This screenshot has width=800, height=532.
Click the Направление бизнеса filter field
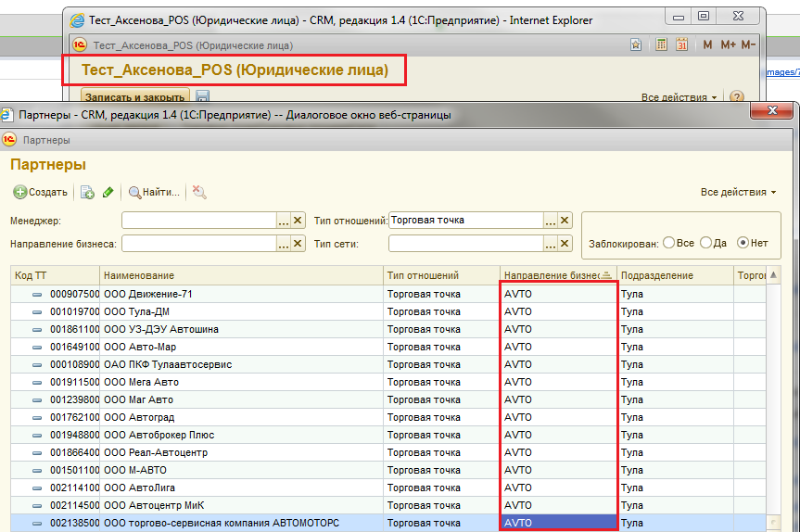tap(199, 244)
